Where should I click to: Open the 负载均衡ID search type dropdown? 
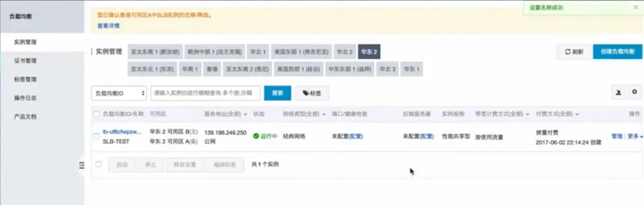tap(119, 93)
